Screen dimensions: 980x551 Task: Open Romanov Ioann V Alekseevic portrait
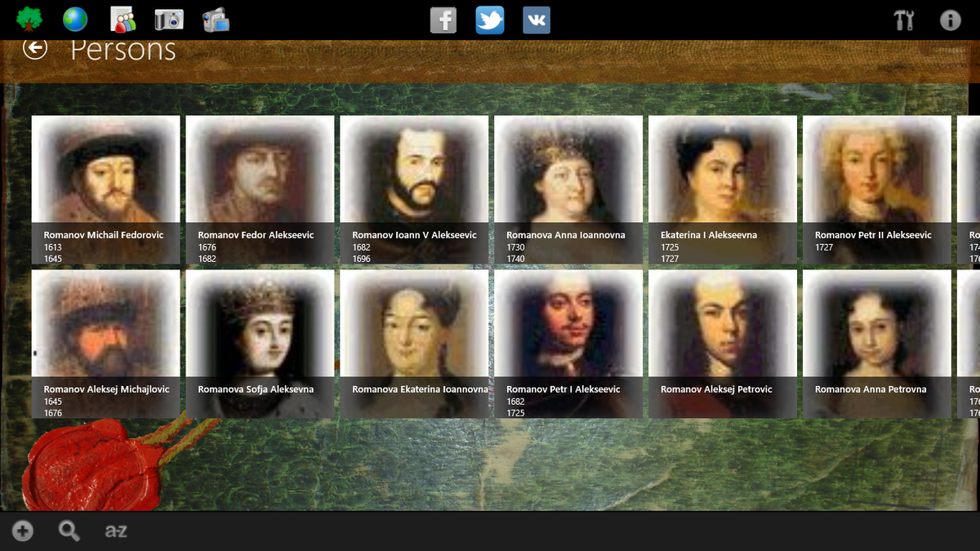414,189
